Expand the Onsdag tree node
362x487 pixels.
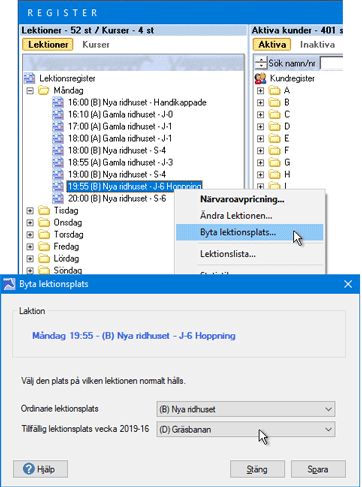pyautogui.click(x=30, y=223)
